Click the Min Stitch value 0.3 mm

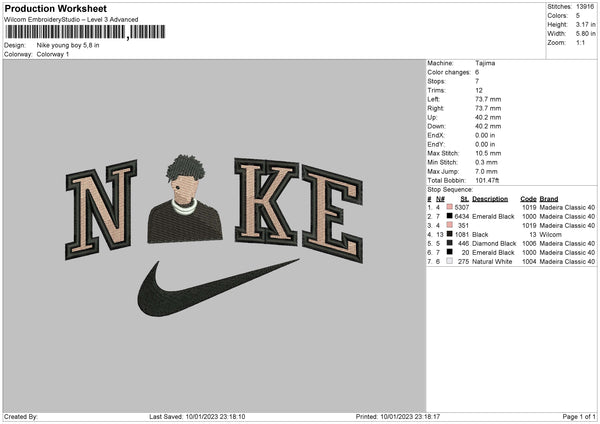[x=486, y=162]
